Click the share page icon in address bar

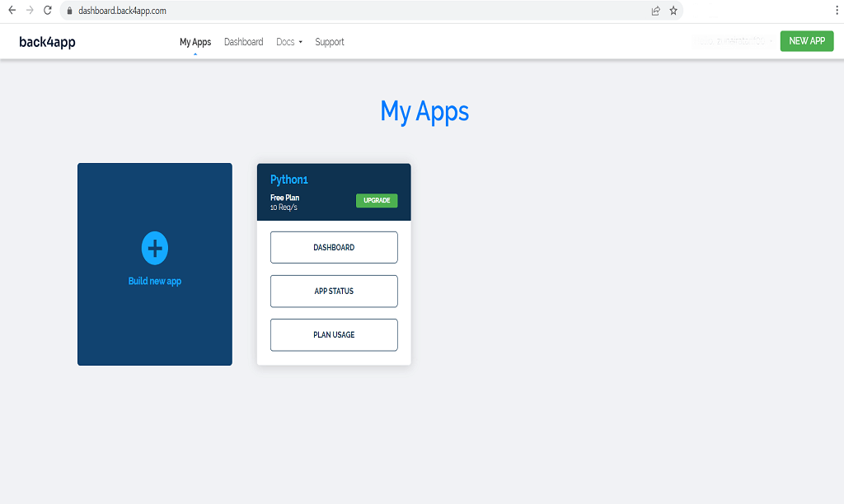click(655, 11)
